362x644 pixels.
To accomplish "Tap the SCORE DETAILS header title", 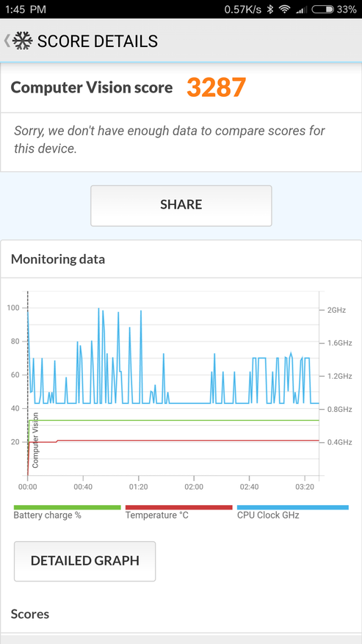I will 98,41.
